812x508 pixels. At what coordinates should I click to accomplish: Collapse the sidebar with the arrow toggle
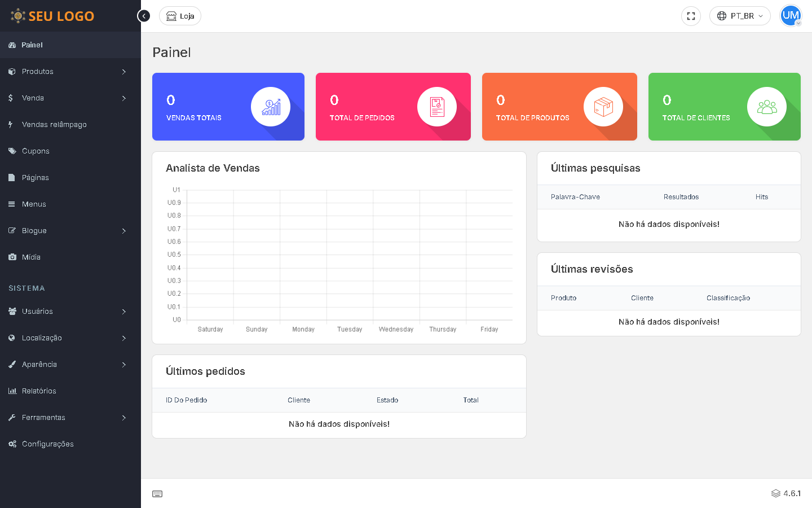pyautogui.click(x=144, y=16)
